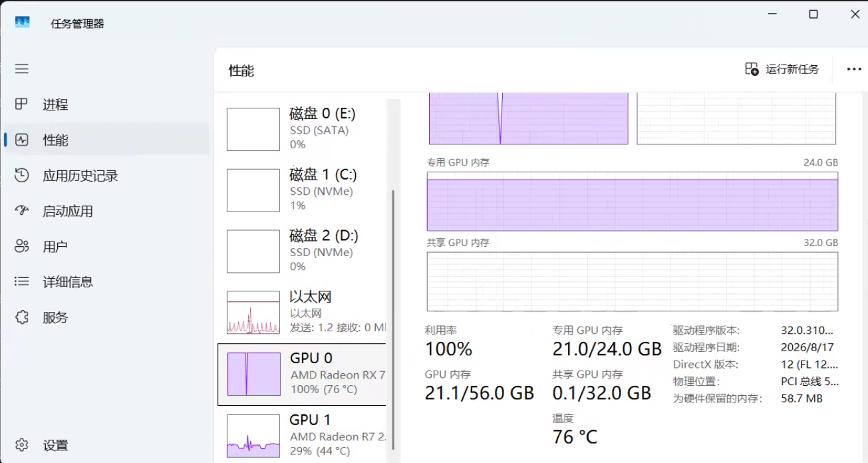Click the 专用 GPU 内存 usage graph

[x=633, y=201]
